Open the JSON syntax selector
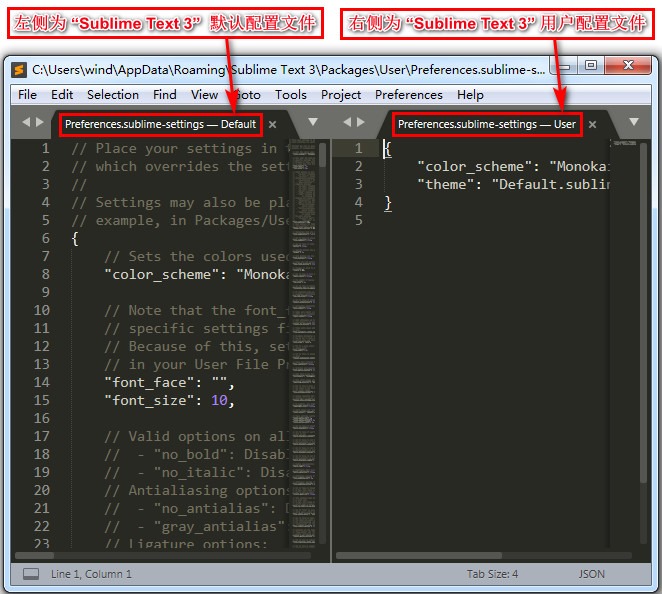 [x=591, y=574]
